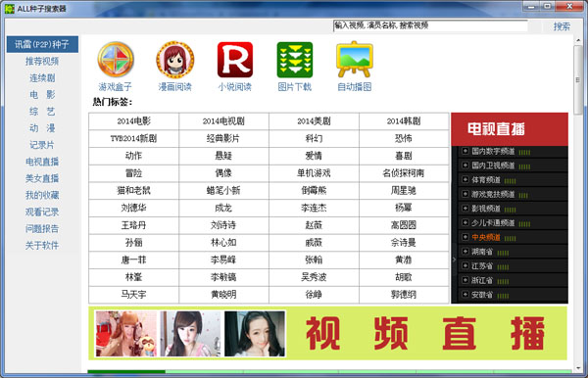Image resolution: width=588 pixels, height=378 pixels.
Task: Launch the 小说阅读 novel reader icon
Action: [235, 60]
